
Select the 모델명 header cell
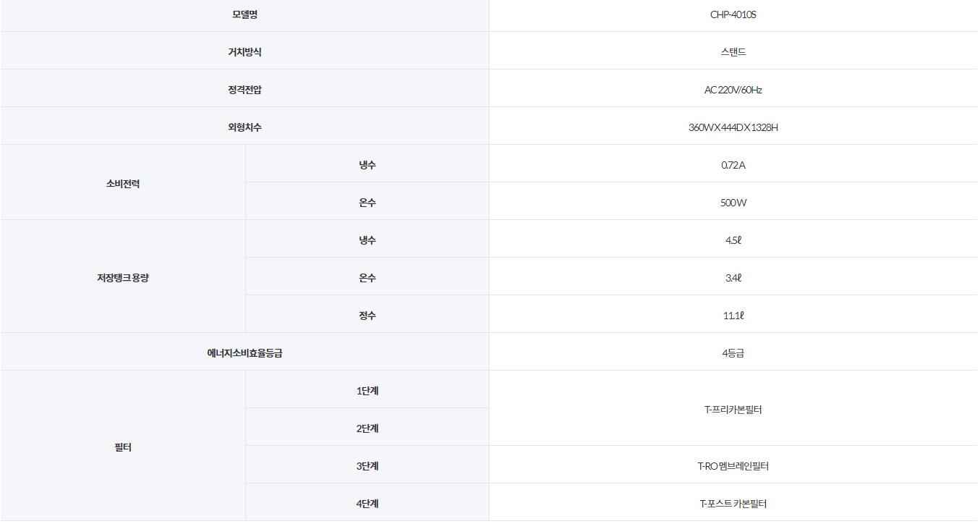(244, 14)
